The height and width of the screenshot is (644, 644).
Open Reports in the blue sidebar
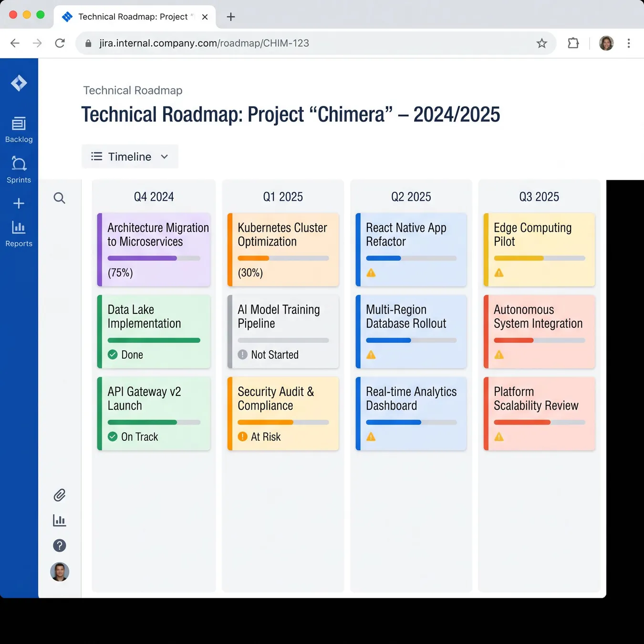pyautogui.click(x=19, y=234)
